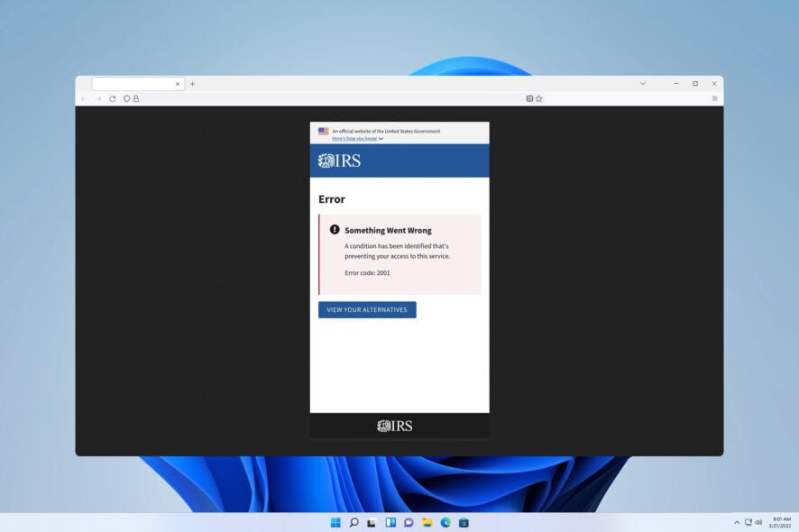Toggle reader view icon in address bar
This screenshot has width=799, height=532.
click(529, 99)
